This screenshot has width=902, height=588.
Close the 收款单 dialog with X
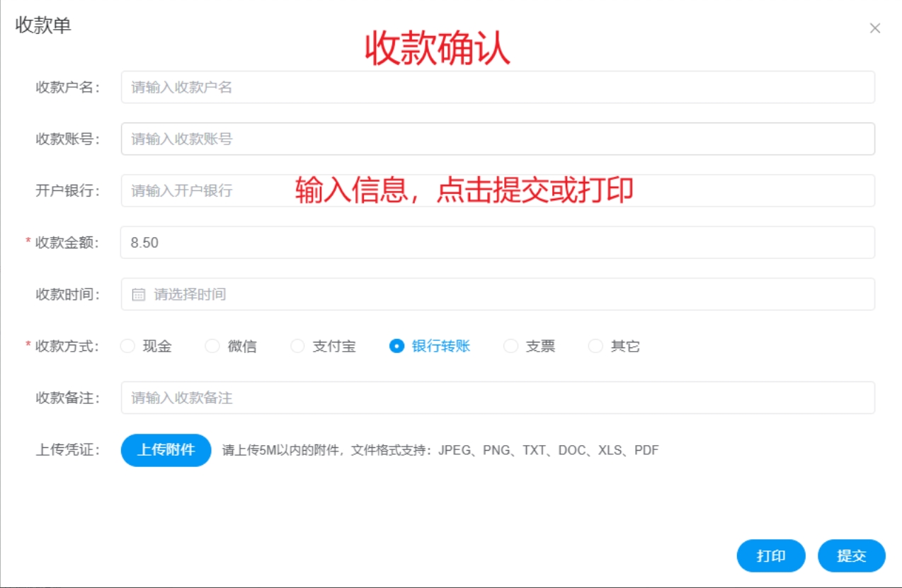tap(875, 28)
